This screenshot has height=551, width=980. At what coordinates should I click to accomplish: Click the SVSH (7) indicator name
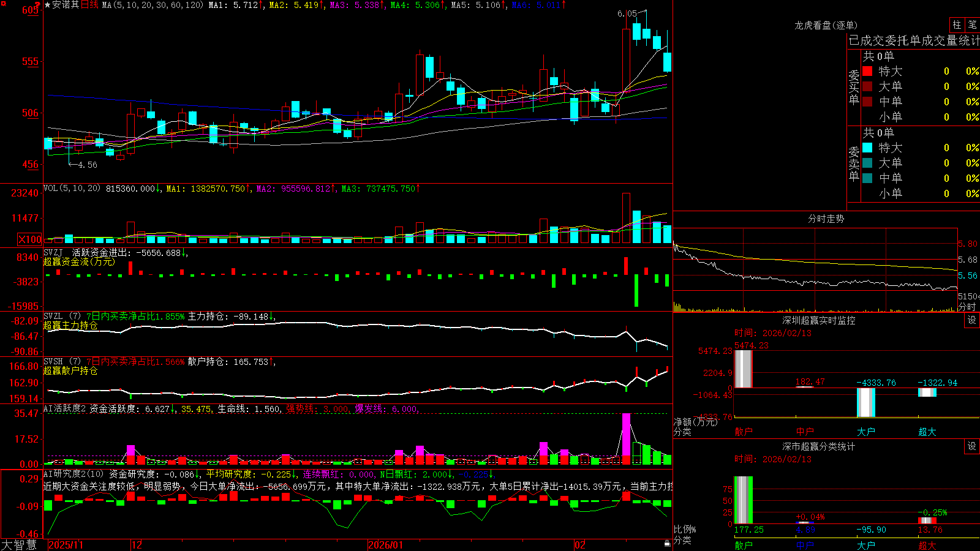[x=62, y=362]
